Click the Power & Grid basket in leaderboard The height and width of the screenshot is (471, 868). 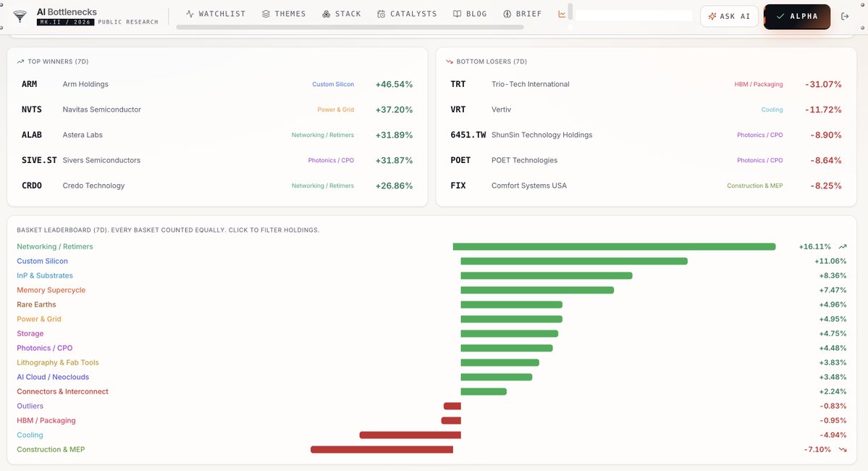tap(39, 319)
